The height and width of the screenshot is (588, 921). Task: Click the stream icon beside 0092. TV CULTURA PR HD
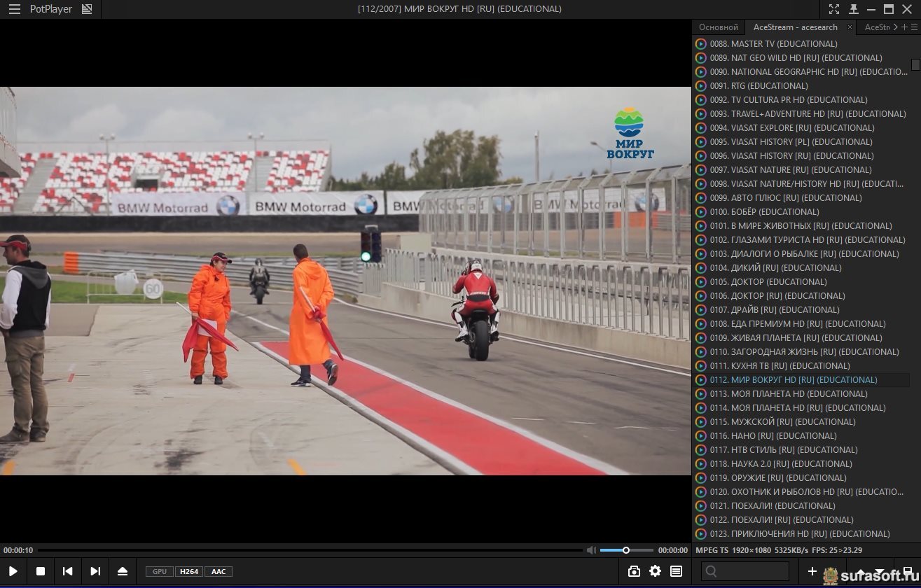pos(701,99)
